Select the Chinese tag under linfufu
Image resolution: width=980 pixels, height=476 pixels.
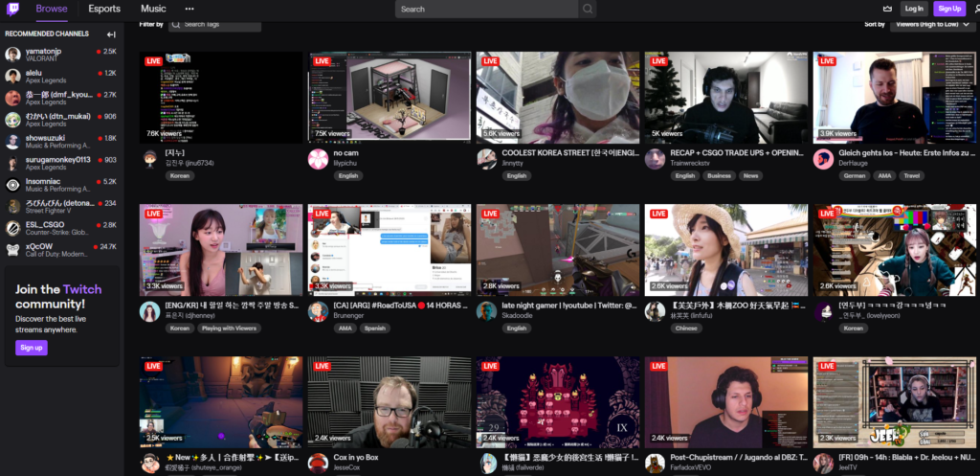685,328
